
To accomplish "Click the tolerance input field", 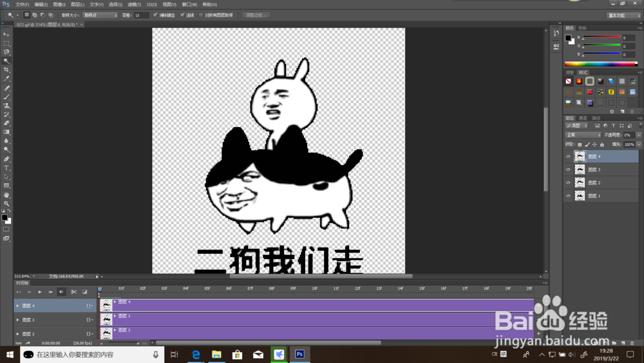I will tap(141, 15).
